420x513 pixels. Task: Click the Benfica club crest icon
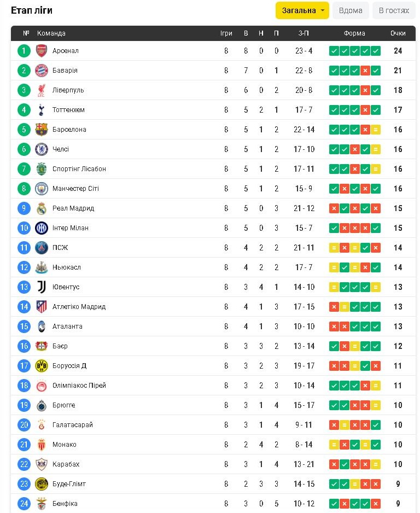pos(42,504)
